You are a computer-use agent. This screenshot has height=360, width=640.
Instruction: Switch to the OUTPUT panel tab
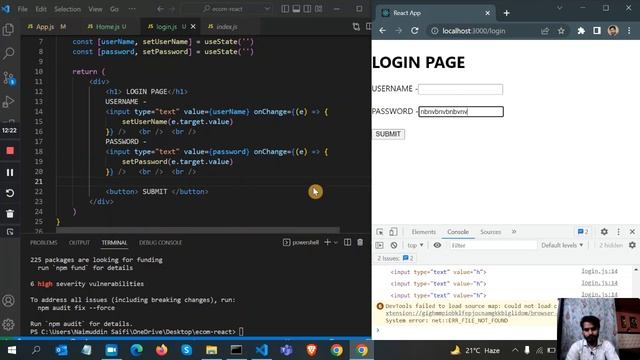point(79,242)
